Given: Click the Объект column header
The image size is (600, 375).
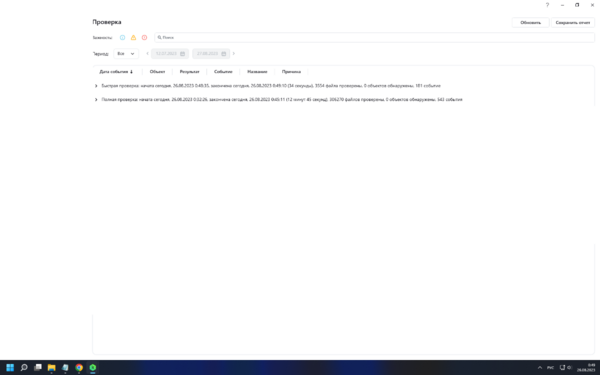Looking at the screenshot, I should click(x=157, y=72).
